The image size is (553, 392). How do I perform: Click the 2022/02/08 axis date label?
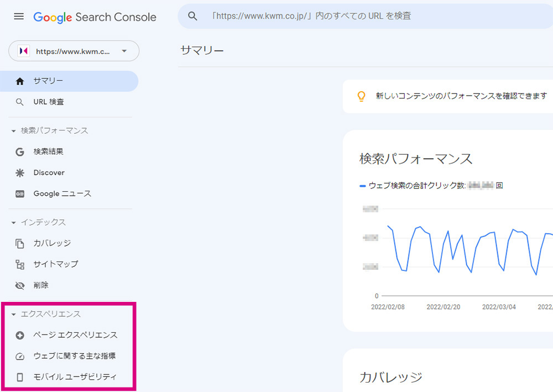pyautogui.click(x=388, y=307)
